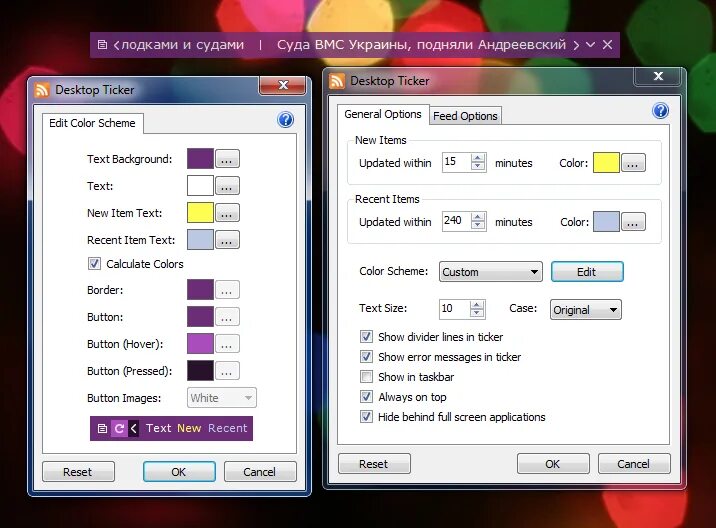Click yellow New Item Text swatch
This screenshot has height=528, width=716.
[x=200, y=213]
